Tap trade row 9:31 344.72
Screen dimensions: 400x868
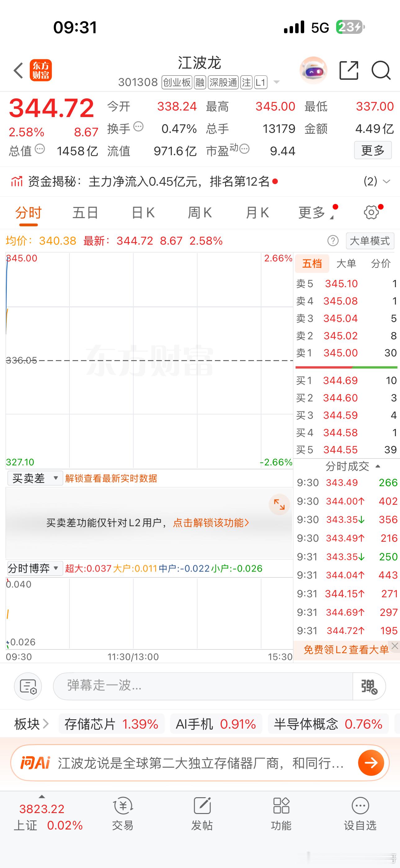pyautogui.click(x=347, y=631)
